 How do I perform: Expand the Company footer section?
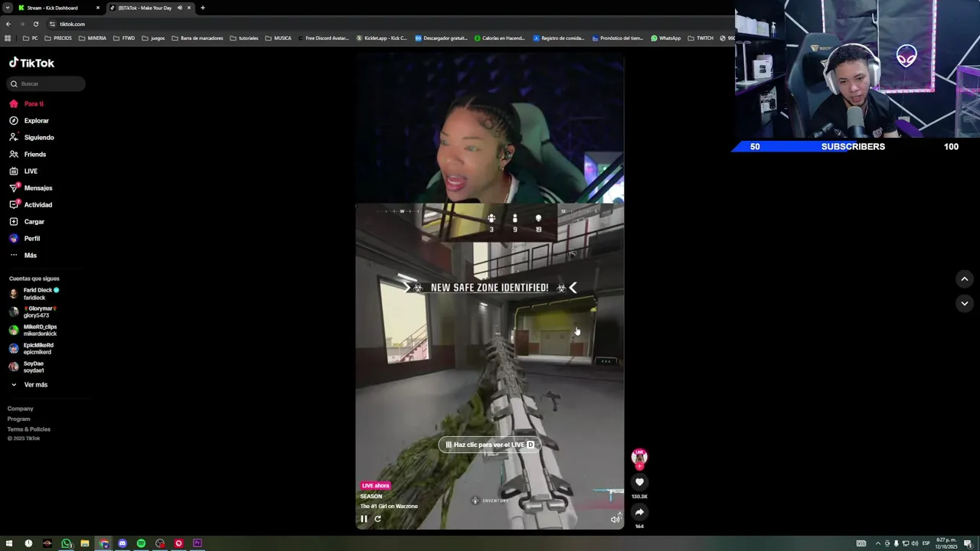click(x=21, y=409)
